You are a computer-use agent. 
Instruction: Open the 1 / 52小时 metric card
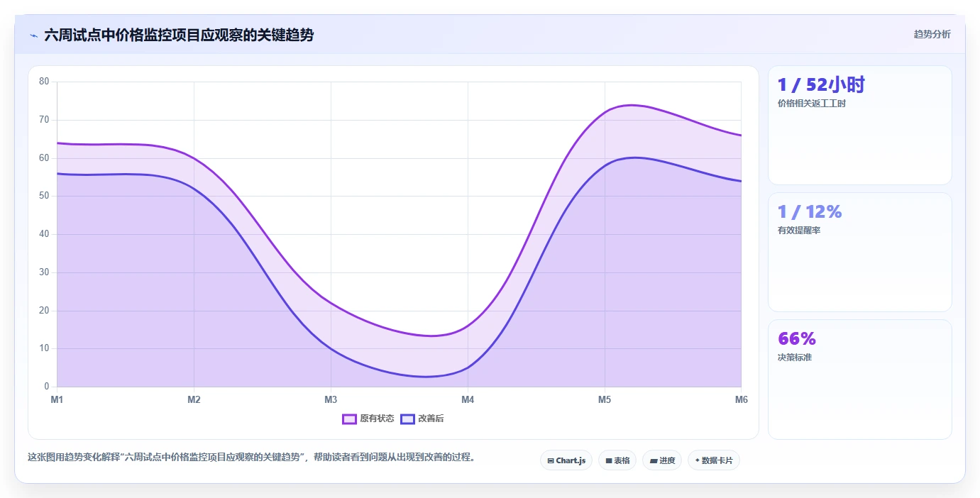(x=860, y=126)
